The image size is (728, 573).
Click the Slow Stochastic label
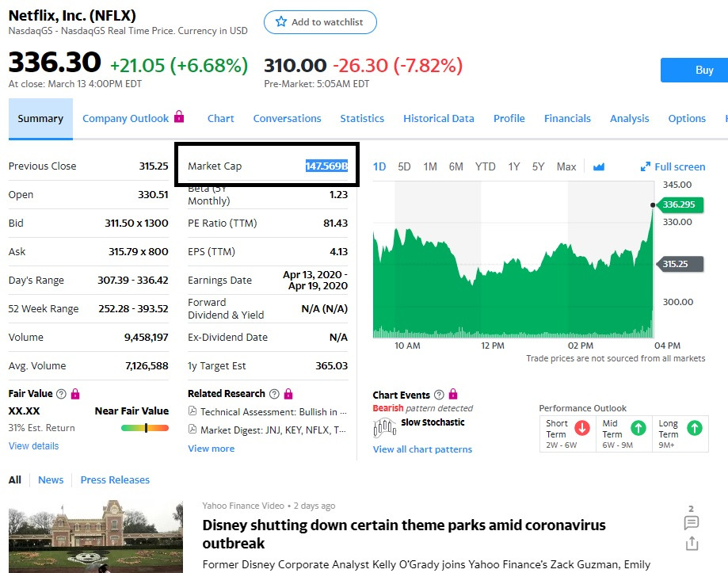pos(433,422)
